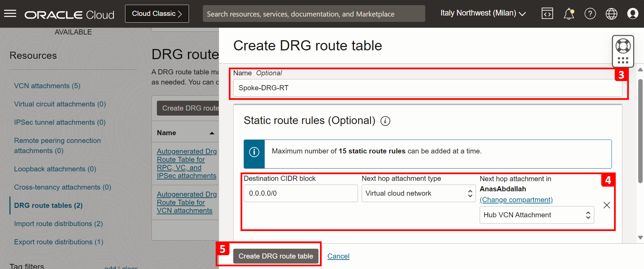
Task: Click the Cancel link
Action: 338,256
